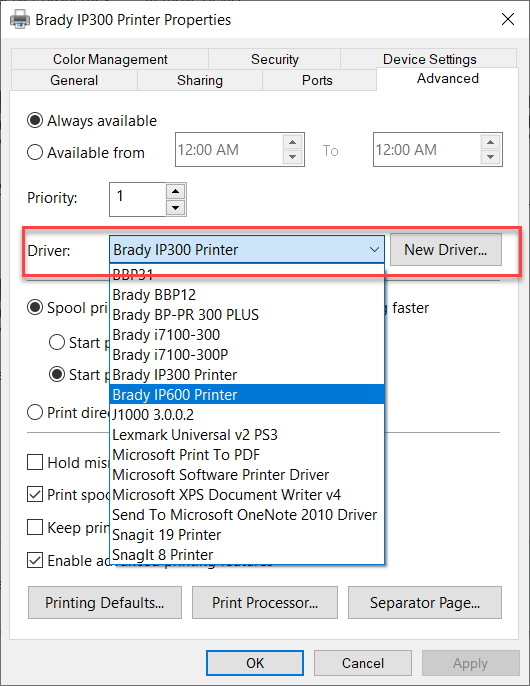
Task: Check the Keep printed documents checkbox
Action: [35, 527]
